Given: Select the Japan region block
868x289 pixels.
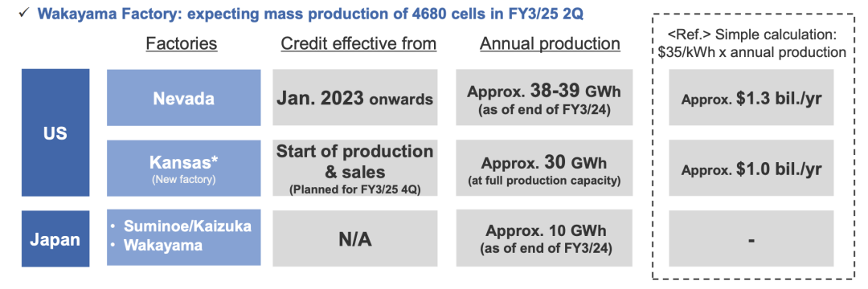Looking at the screenshot, I should click(x=55, y=238).
